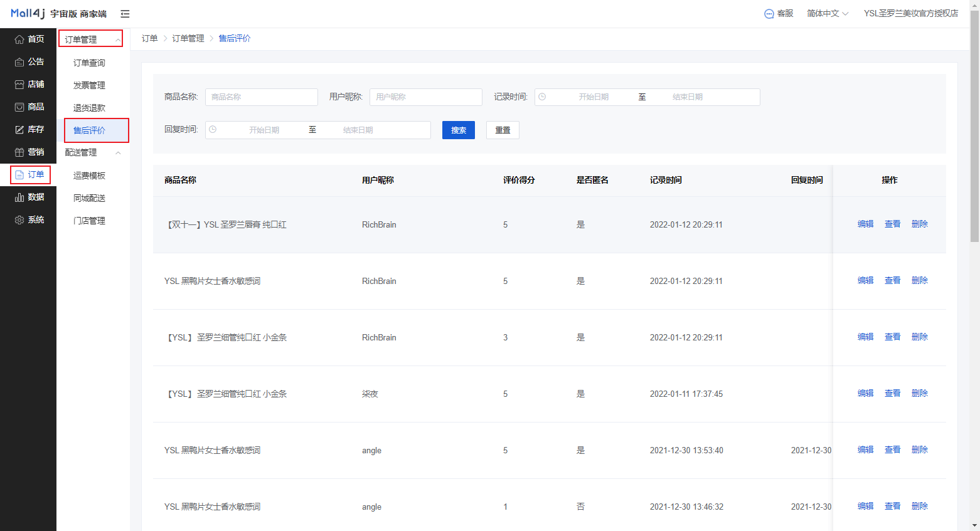Open the 店铺 shop menu
This screenshot has width=980, height=531.
[x=29, y=84]
